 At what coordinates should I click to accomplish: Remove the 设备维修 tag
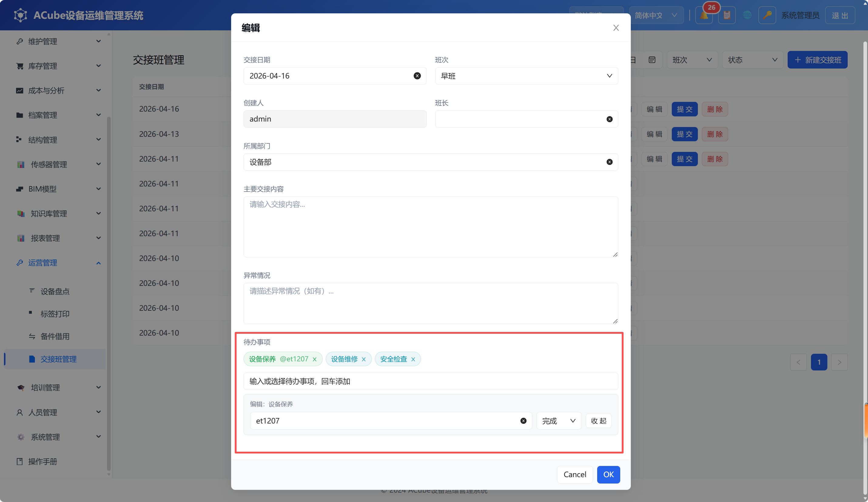[363, 359]
